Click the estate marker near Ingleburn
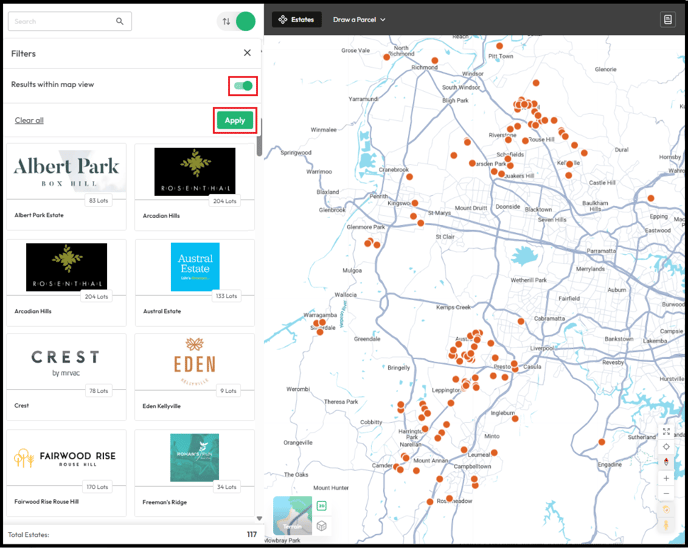 tap(515, 419)
